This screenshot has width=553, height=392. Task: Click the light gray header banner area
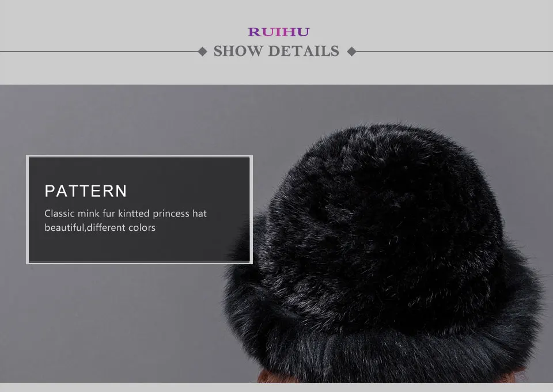click(276, 42)
